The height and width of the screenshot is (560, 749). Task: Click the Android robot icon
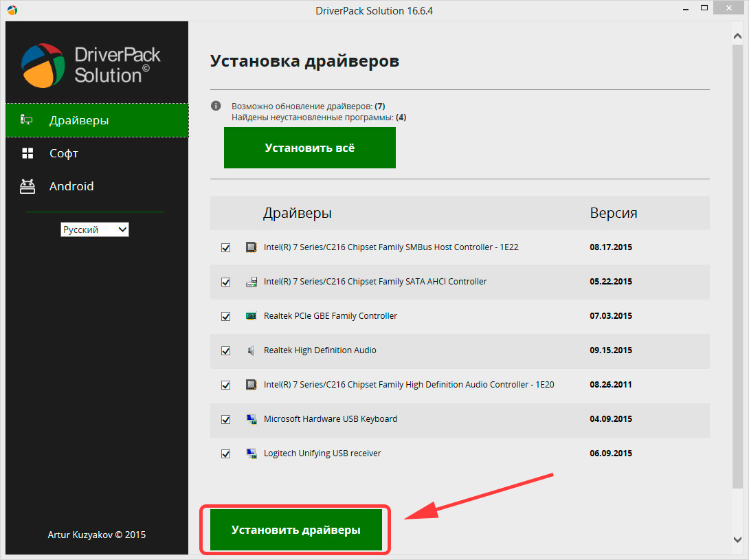pyautogui.click(x=27, y=186)
